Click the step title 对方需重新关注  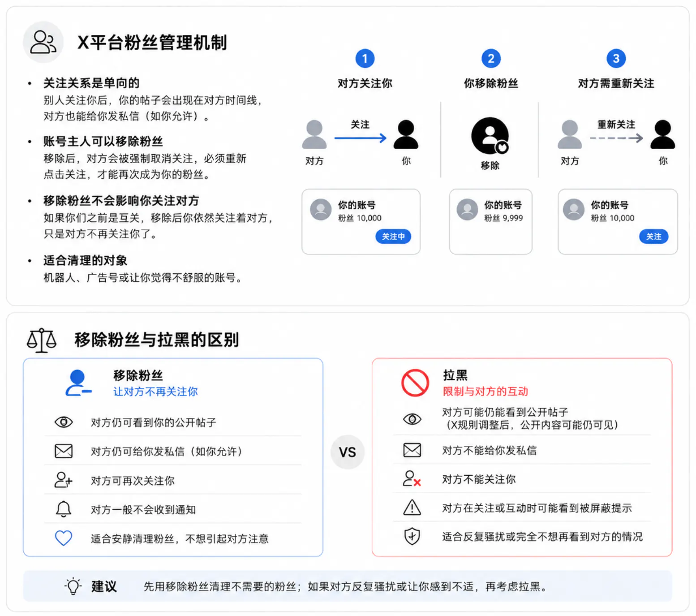pos(616,83)
